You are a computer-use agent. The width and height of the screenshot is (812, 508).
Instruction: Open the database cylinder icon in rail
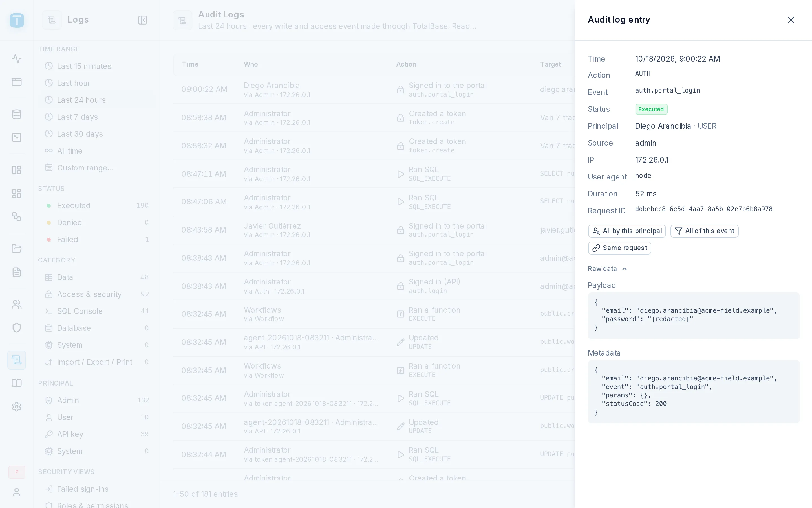[x=17, y=114]
